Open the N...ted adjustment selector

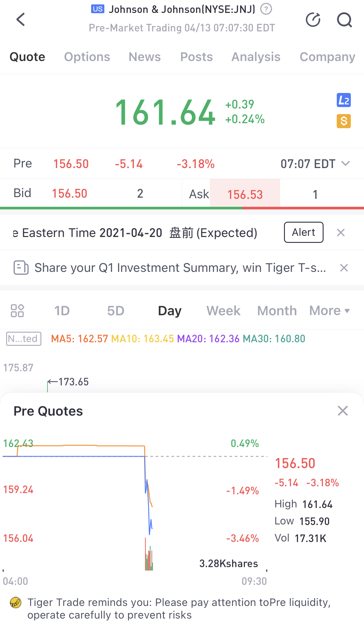click(24, 339)
